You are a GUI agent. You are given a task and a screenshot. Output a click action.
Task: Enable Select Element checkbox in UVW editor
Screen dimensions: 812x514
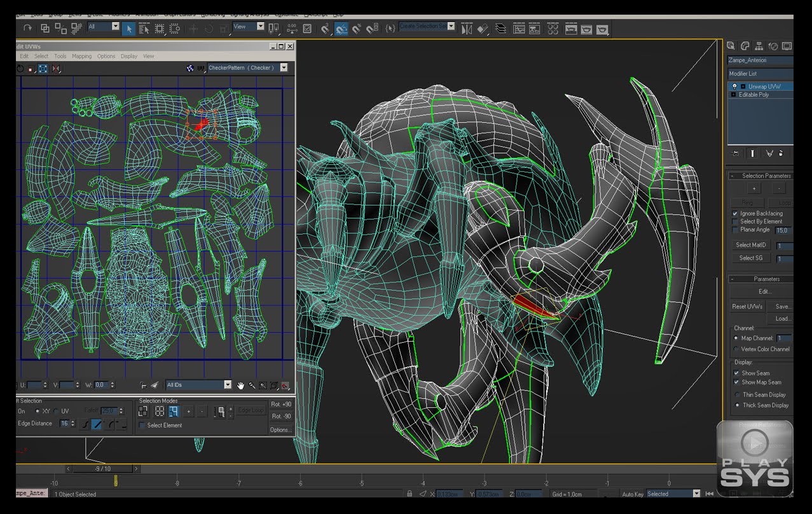(142, 426)
